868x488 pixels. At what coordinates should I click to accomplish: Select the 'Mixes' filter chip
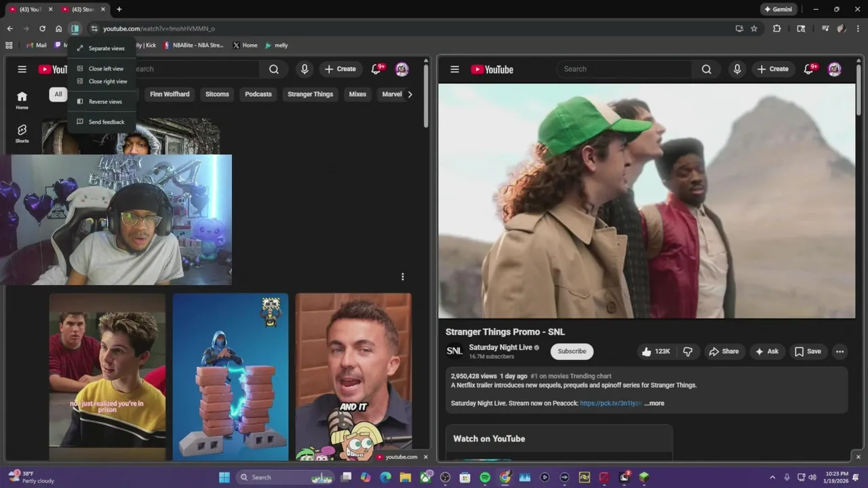click(357, 94)
